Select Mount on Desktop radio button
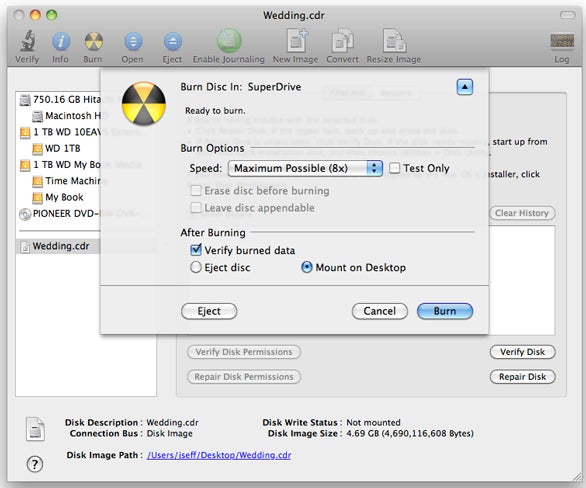 (x=306, y=267)
